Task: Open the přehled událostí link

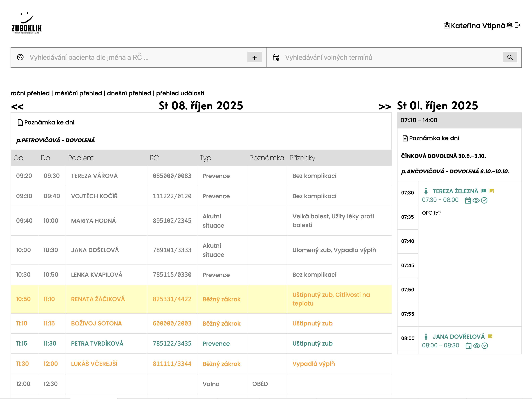Action: click(x=180, y=93)
